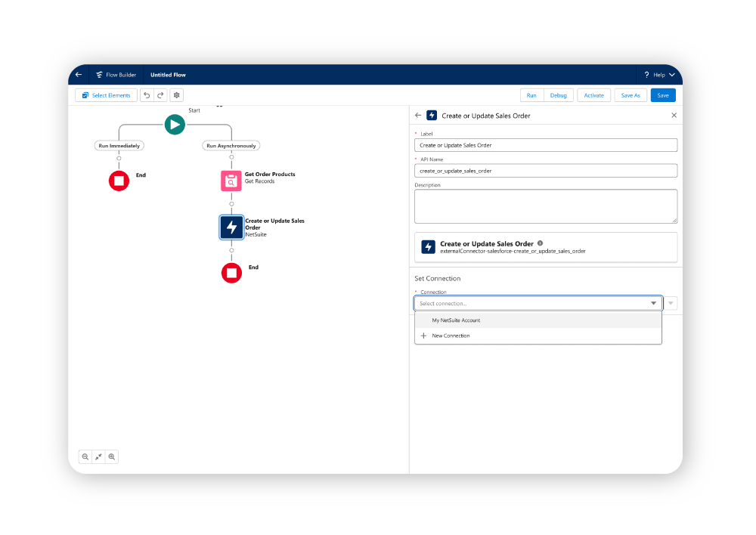The image size is (756, 535).
Task: Select the Run Immediately path label
Action: [119, 146]
